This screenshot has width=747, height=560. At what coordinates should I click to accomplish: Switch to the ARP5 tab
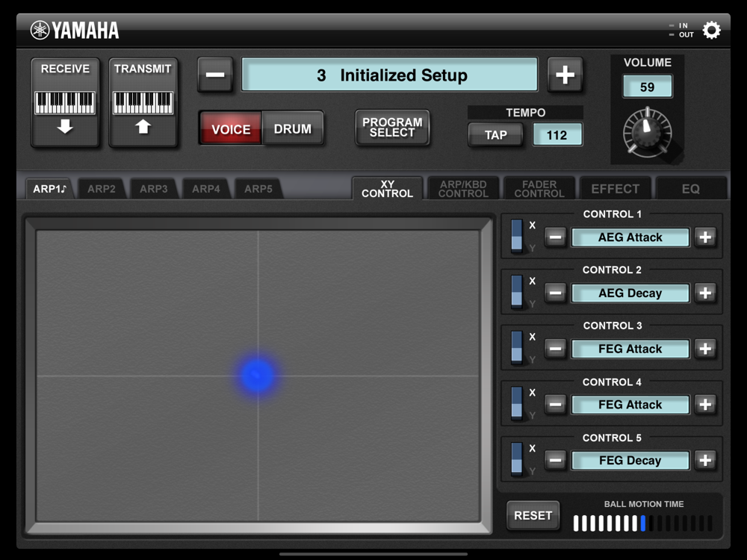click(258, 189)
